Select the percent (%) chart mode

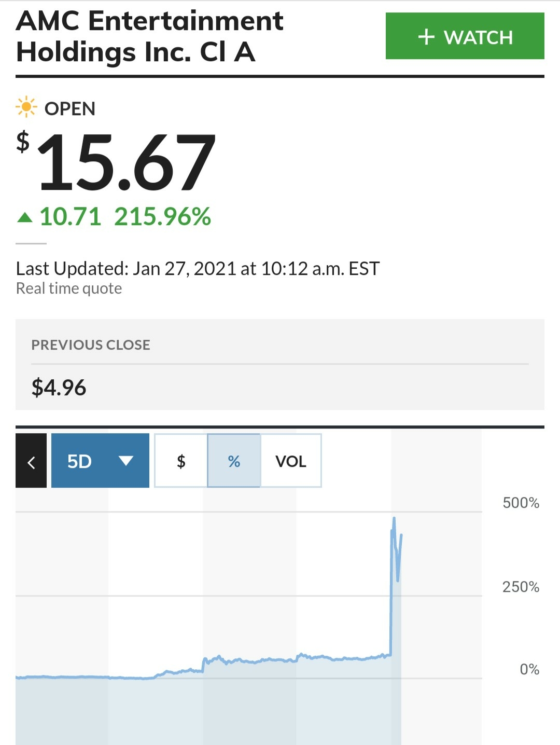tap(234, 461)
